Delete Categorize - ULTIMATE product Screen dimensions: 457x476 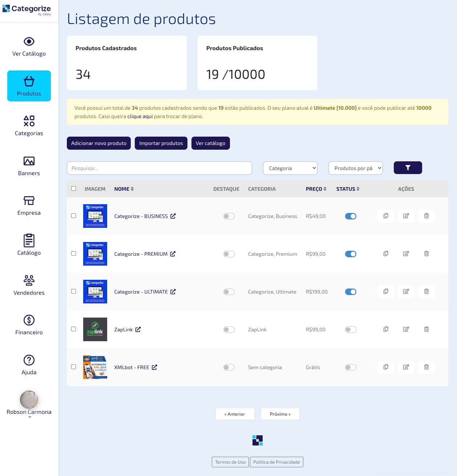[x=426, y=291]
